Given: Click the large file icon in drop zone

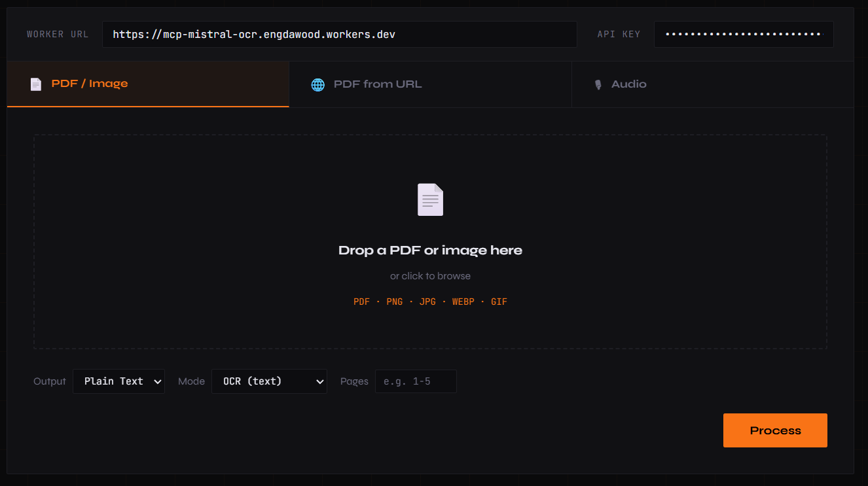Looking at the screenshot, I should [x=430, y=200].
